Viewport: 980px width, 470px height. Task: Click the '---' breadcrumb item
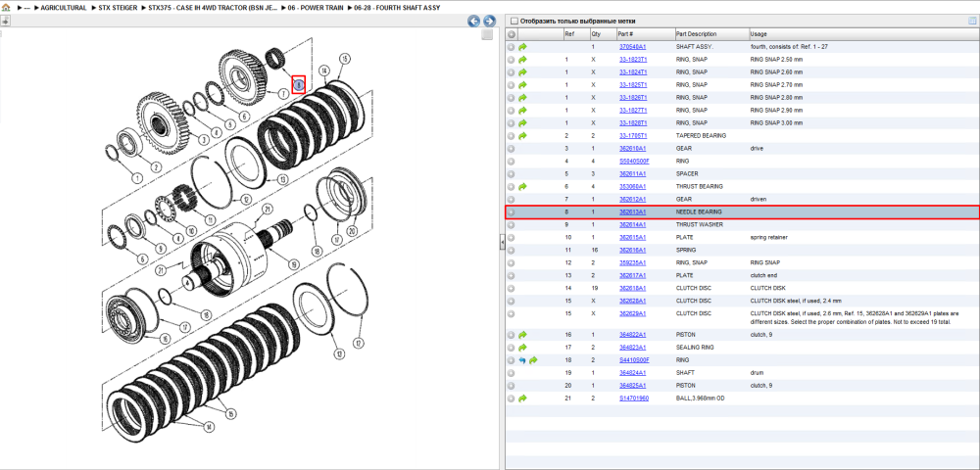pos(26,8)
